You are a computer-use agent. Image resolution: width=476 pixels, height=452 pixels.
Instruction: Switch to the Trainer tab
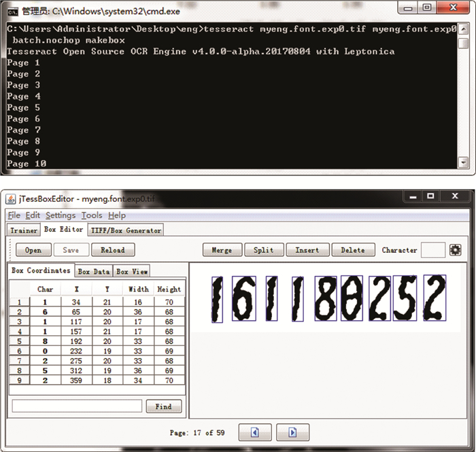point(23,230)
